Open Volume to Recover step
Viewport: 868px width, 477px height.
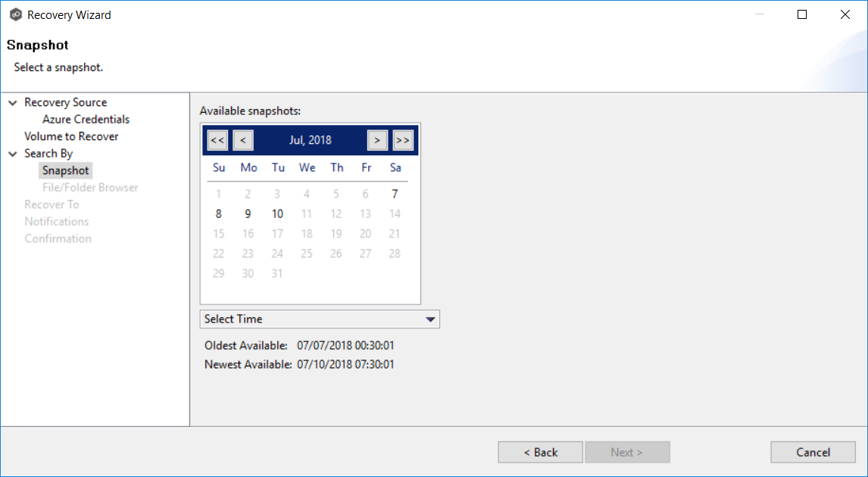(71, 136)
